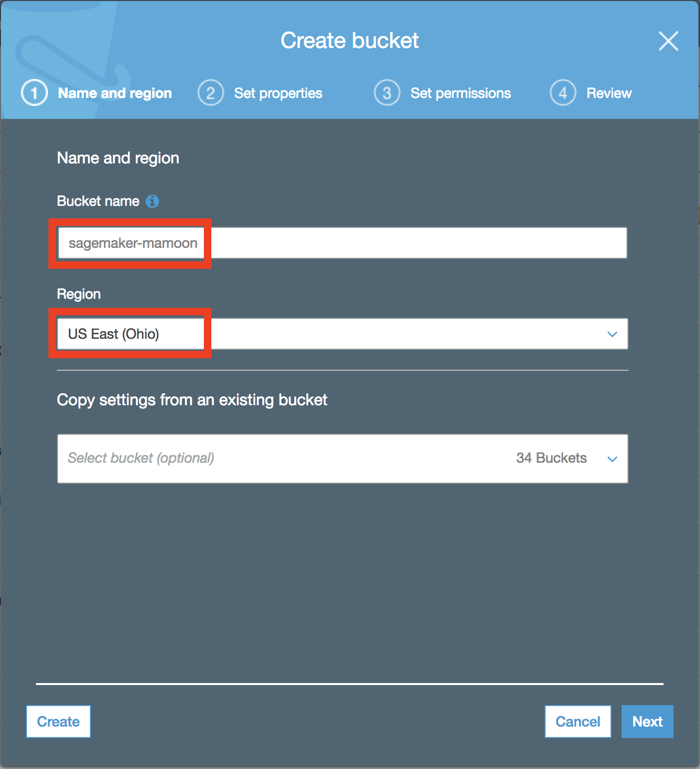This screenshot has height=769, width=700.
Task: Click the step 1 circle icon
Action: coord(34,93)
